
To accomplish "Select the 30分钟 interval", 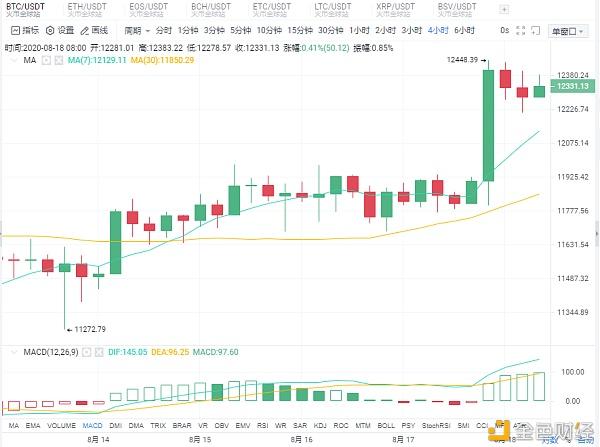I will [x=331, y=30].
